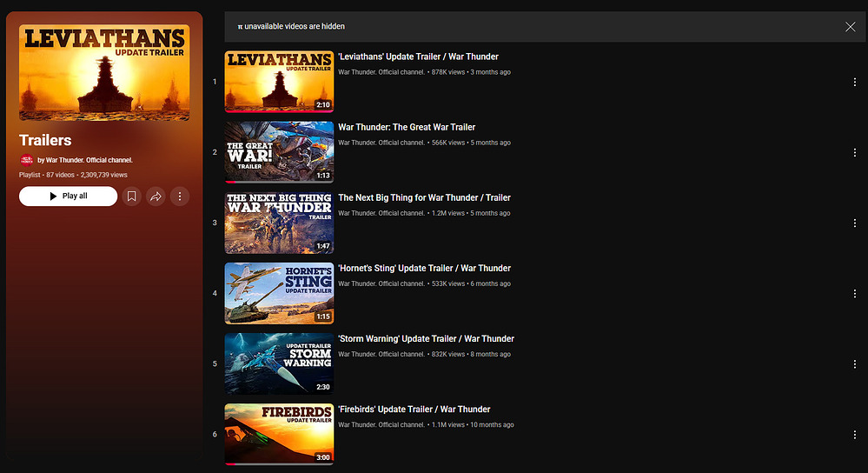Image resolution: width=868 pixels, height=473 pixels.
Task: Click channel name under Next Big Thing video
Action: [x=381, y=213]
